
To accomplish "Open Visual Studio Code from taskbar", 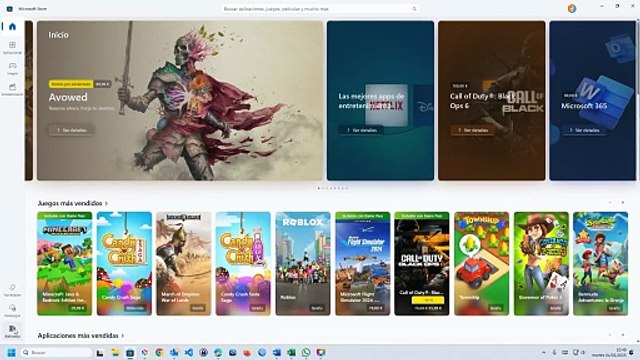I will [189, 353].
